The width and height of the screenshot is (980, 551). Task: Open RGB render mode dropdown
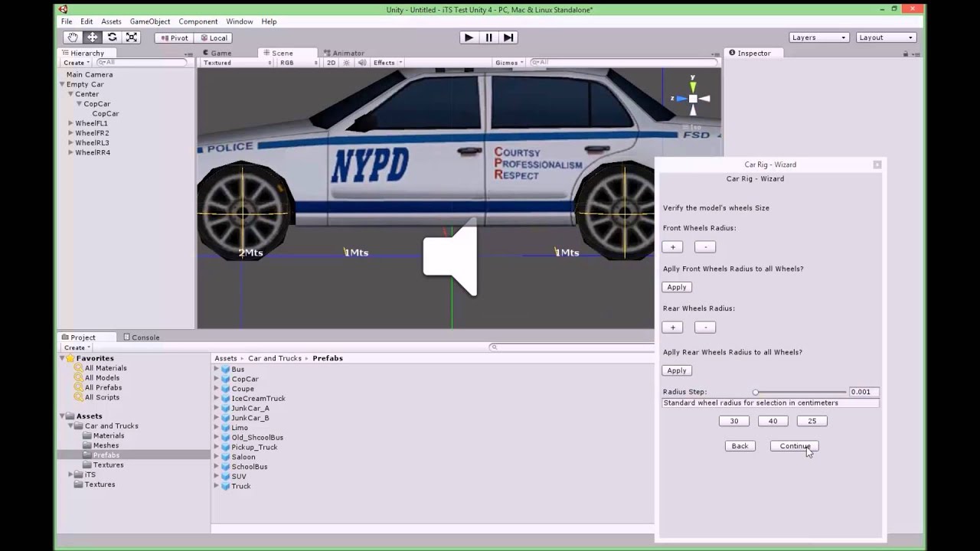[299, 63]
